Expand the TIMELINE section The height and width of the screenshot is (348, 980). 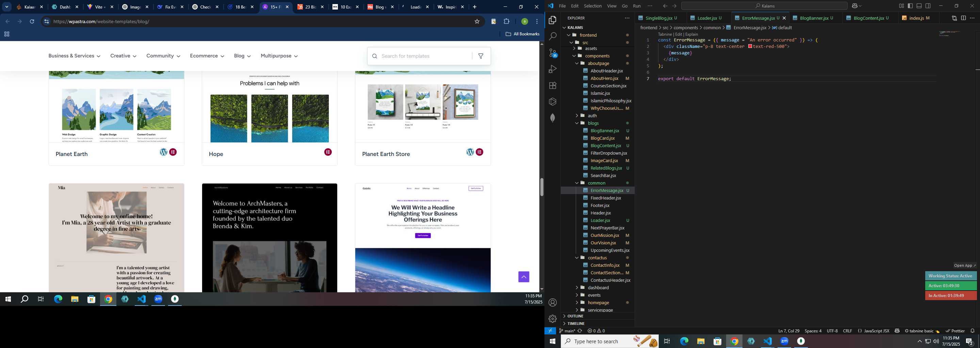point(576,324)
